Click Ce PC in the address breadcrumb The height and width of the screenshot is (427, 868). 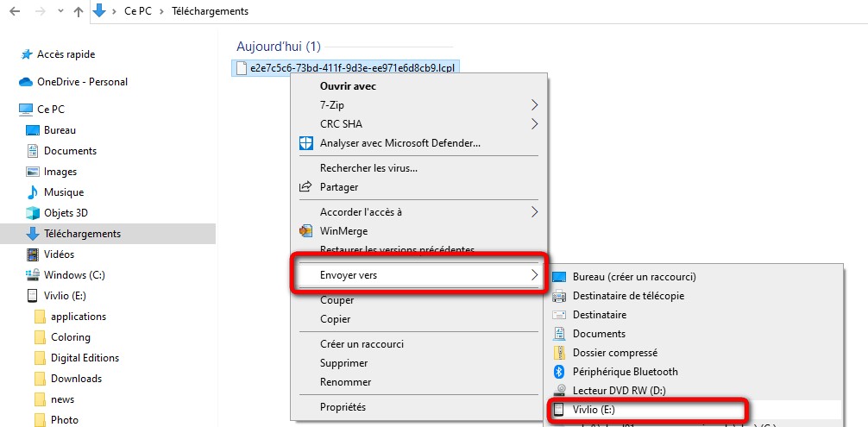pos(136,11)
